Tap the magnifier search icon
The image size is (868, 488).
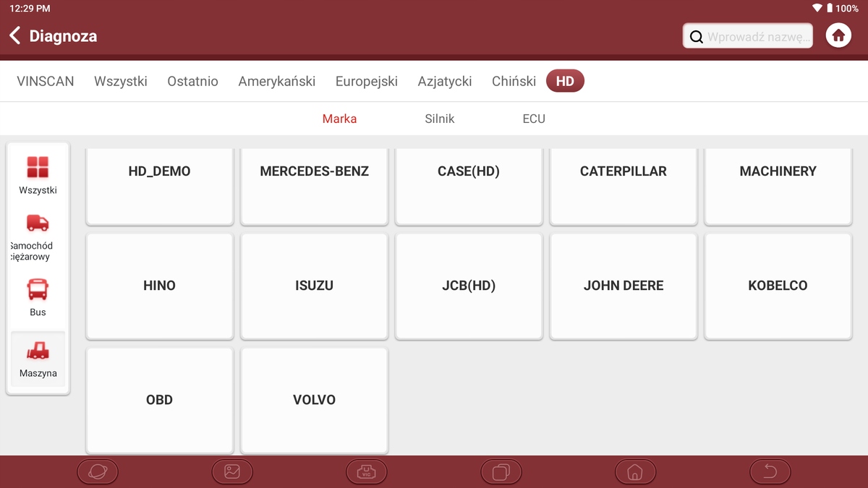point(696,37)
